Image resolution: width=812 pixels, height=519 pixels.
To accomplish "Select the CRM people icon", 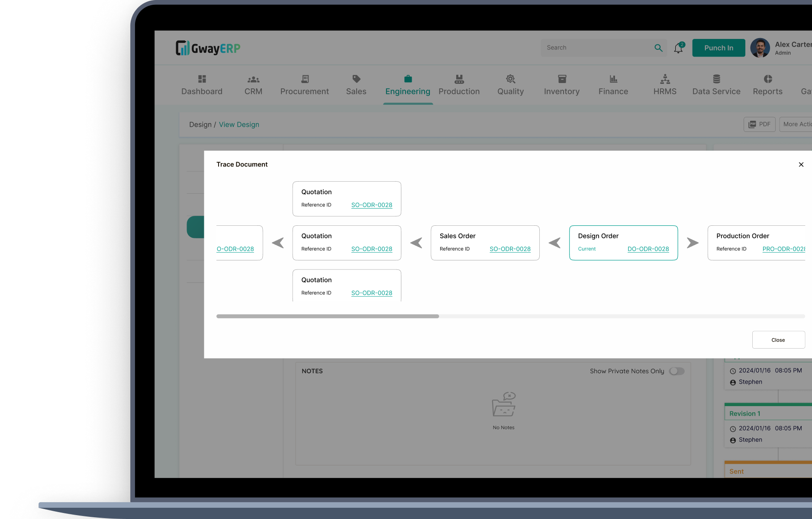I will click(x=253, y=79).
